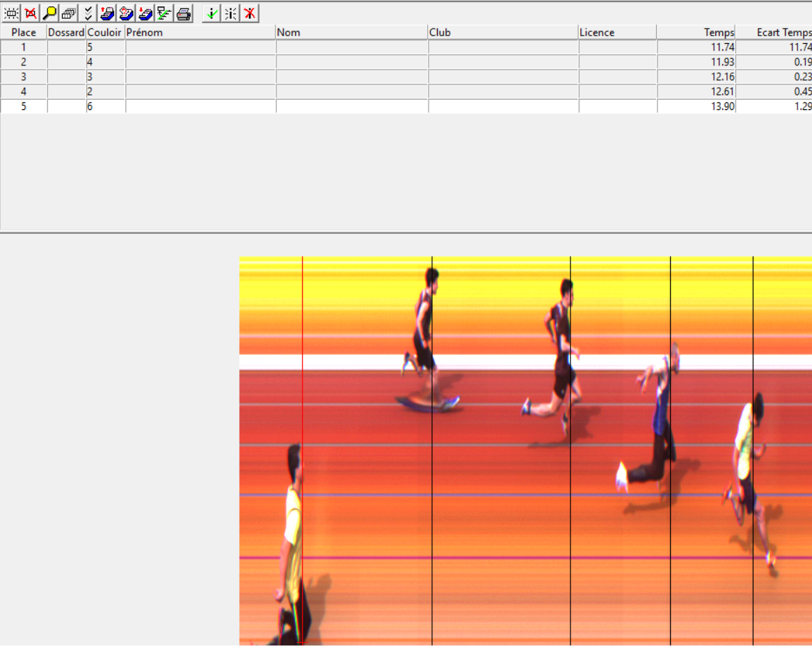Click Place 3 cell
Image resolution: width=812 pixels, height=646 pixels.
point(23,77)
